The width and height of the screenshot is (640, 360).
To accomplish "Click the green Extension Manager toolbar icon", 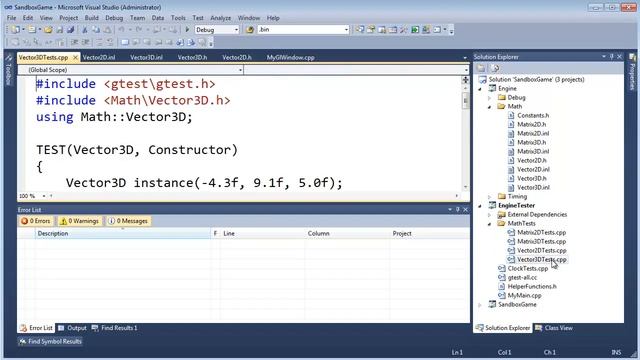I will (x=415, y=30).
